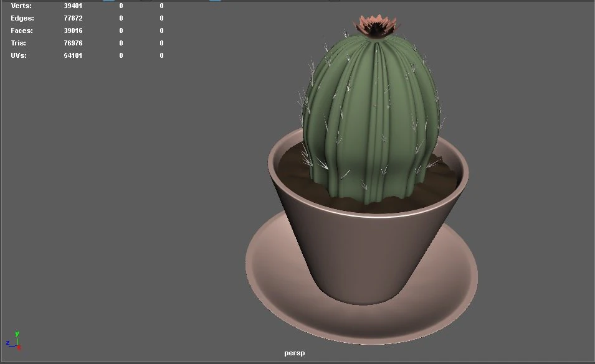Click the "UVs:" heads-up display label
The width and height of the screenshot is (595, 364).
[19, 55]
